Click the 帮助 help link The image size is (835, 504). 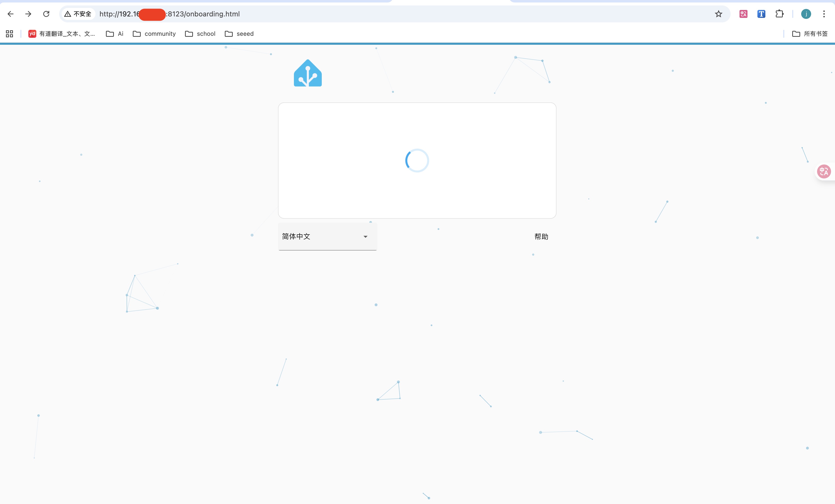click(541, 236)
